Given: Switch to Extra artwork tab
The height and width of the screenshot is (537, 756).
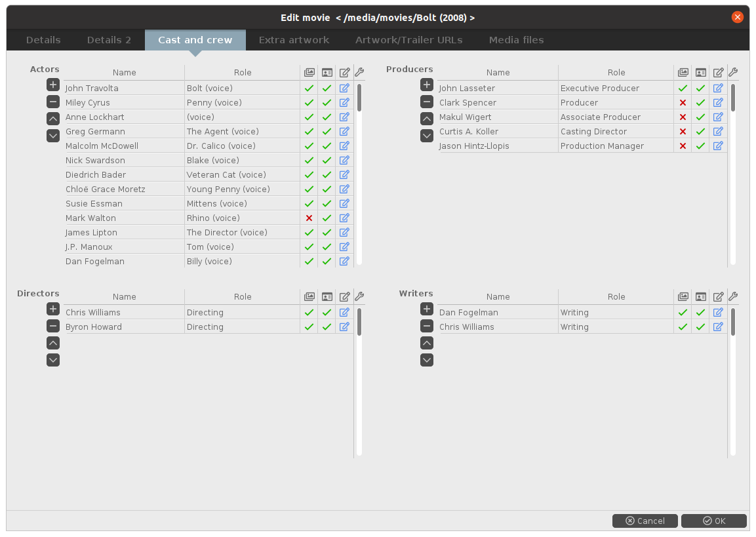Looking at the screenshot, I should 294,40.
